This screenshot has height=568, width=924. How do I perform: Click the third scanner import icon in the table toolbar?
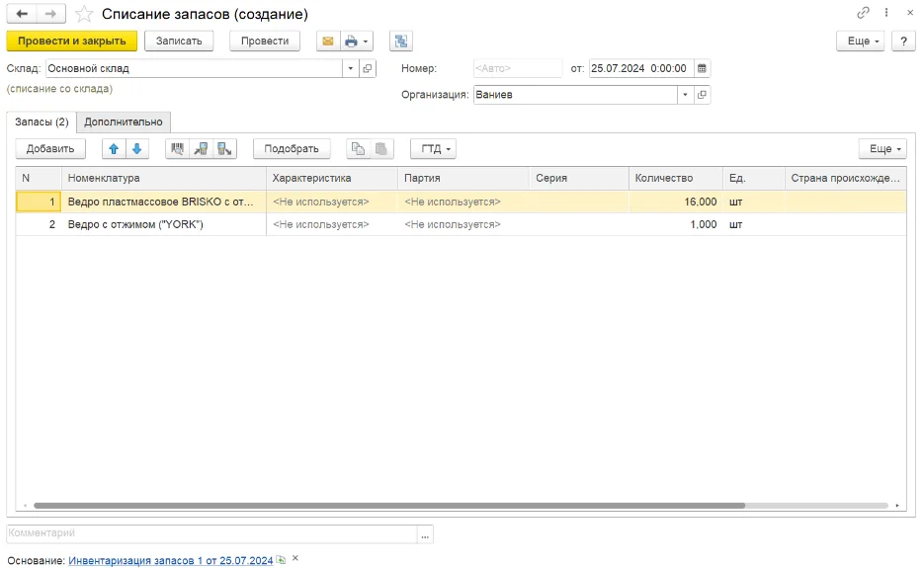pos(224,149)
